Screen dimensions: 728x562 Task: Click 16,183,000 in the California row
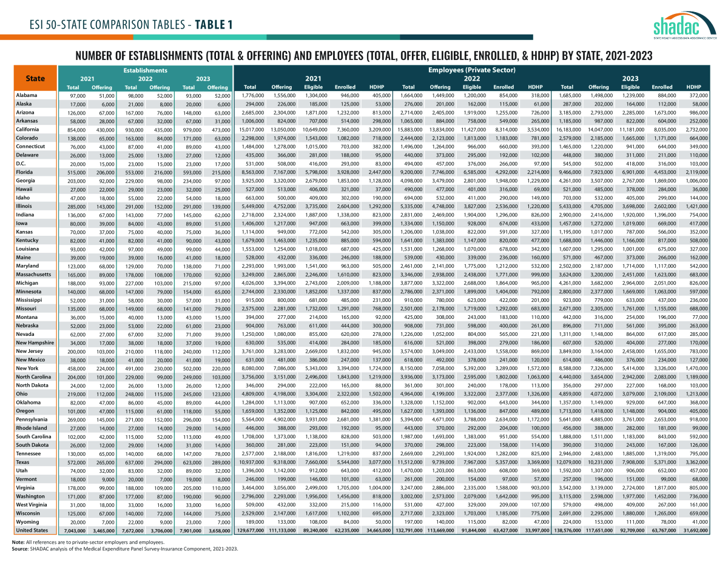point(568,129)
